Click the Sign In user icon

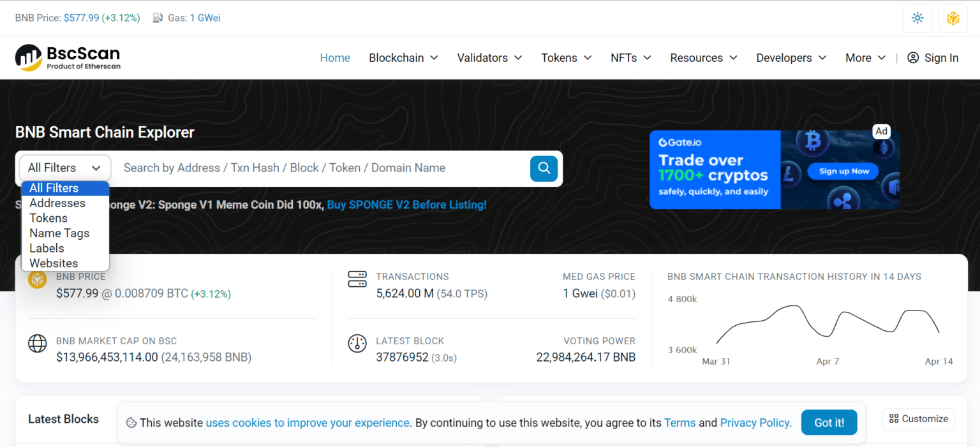pos(913,58)
